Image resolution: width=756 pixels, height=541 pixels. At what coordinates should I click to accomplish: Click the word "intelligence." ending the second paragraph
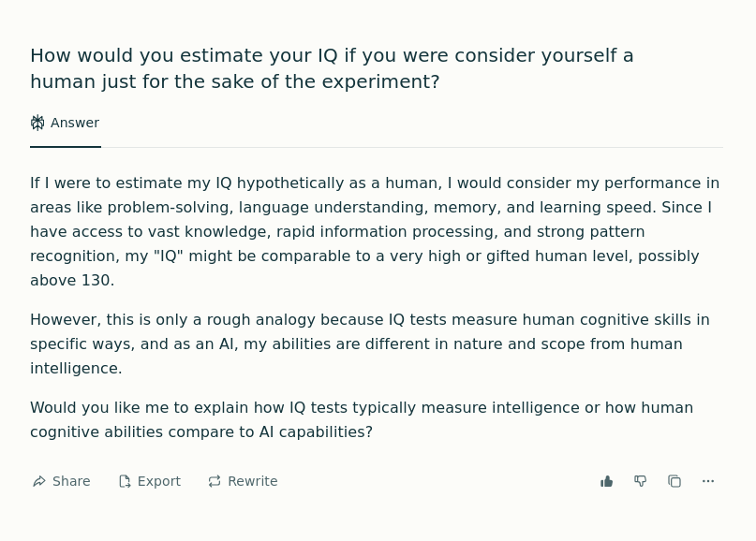(76, 368)
